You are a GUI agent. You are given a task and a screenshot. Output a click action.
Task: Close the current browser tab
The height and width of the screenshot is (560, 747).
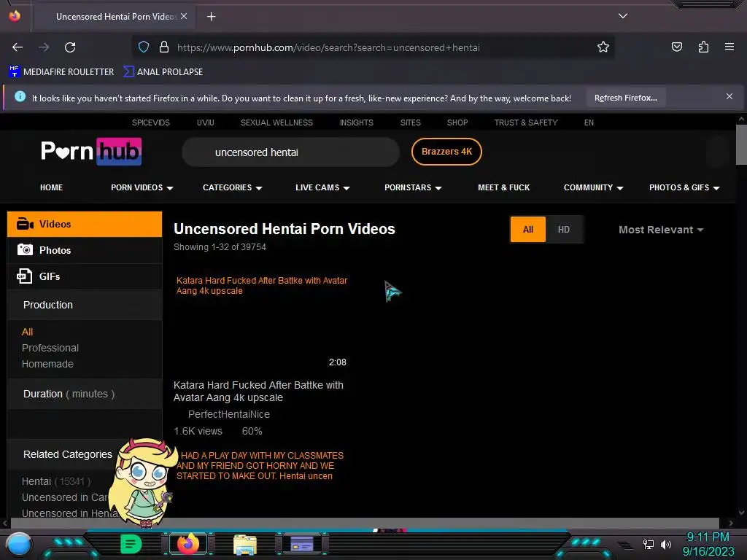click(184, 16)
